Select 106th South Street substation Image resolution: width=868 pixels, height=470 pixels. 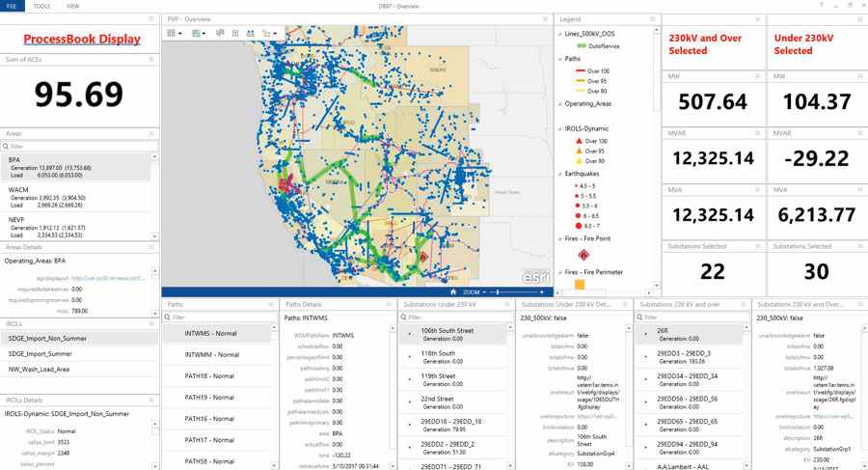coord(452,334)
